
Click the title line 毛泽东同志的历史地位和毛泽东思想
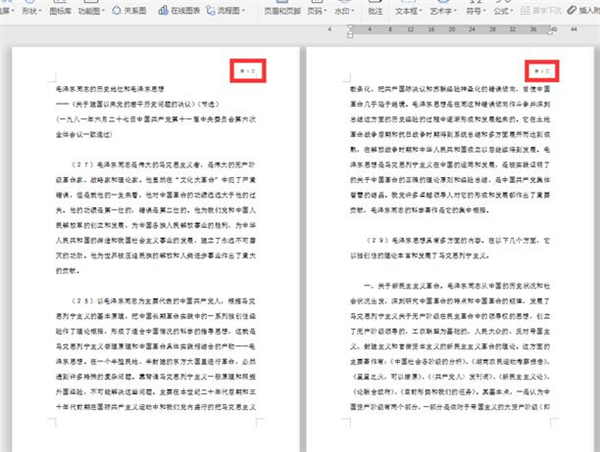[x=110, y=89]
